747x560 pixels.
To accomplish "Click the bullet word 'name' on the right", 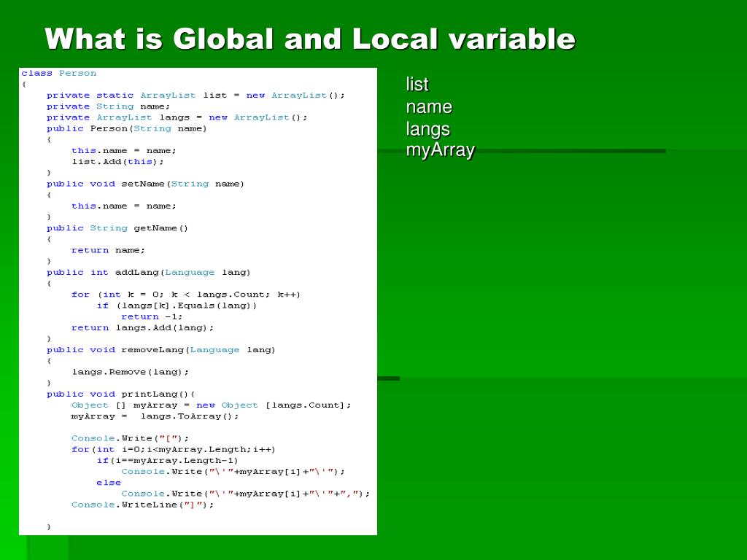I will click(429, 106).
